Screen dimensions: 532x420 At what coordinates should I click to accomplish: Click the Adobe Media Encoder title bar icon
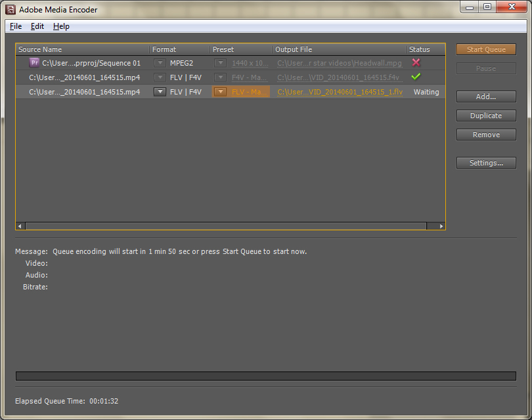coord(9,9)
